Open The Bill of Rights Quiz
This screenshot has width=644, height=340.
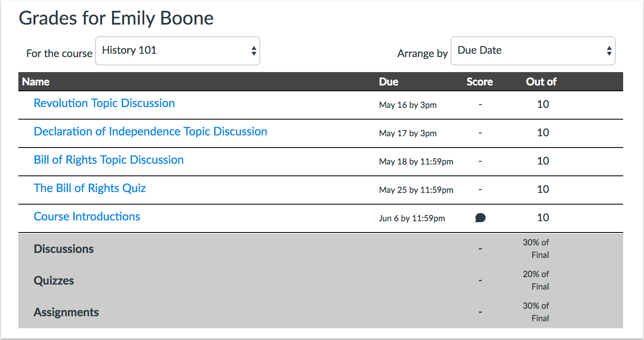point(90,188)
